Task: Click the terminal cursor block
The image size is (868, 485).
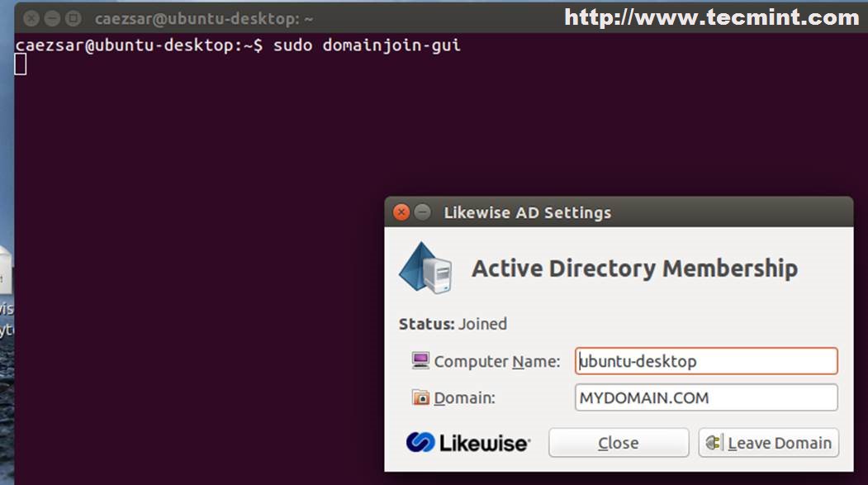Action: [21, 64]
